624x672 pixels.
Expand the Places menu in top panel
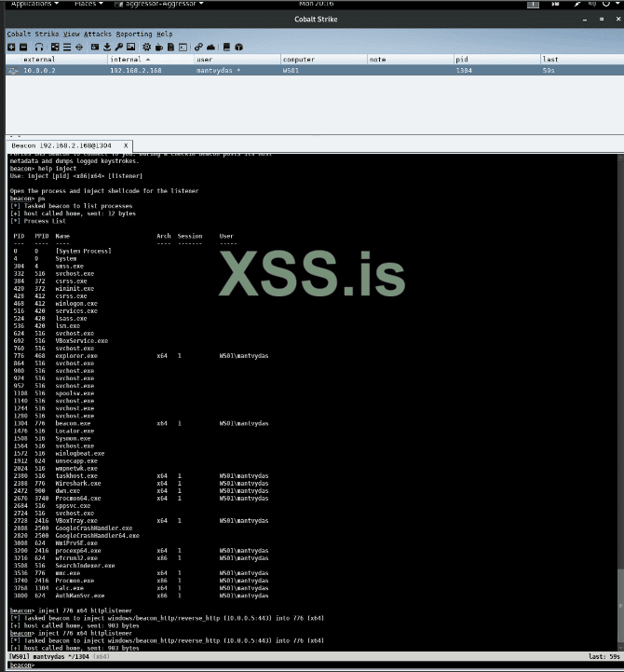88,4
